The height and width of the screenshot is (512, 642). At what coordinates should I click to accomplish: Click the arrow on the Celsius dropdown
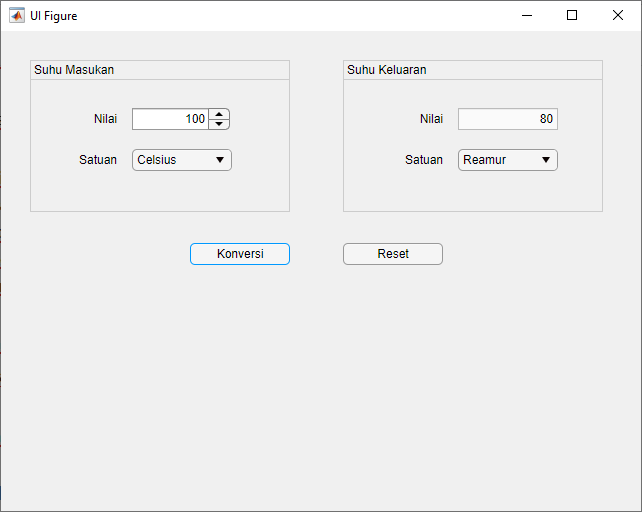tap(220, 160)
